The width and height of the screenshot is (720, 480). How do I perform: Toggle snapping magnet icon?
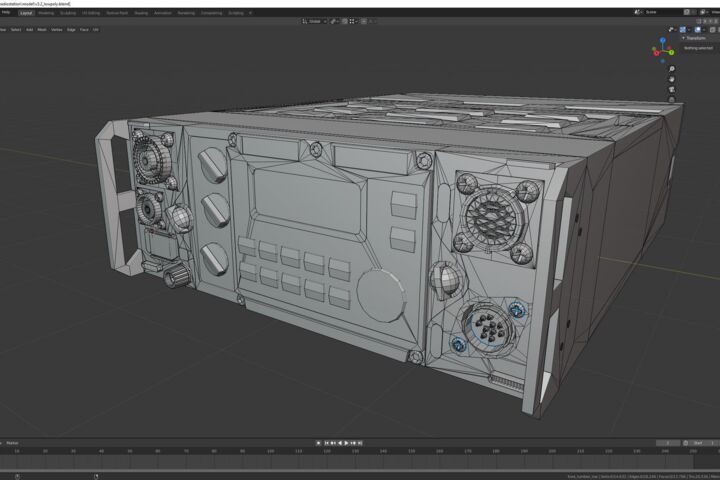(344, 21)
